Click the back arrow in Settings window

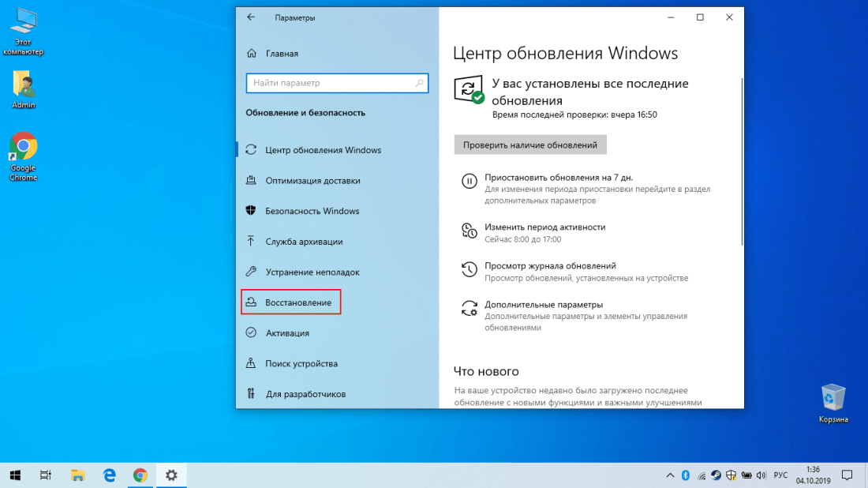tap(251, 17)
